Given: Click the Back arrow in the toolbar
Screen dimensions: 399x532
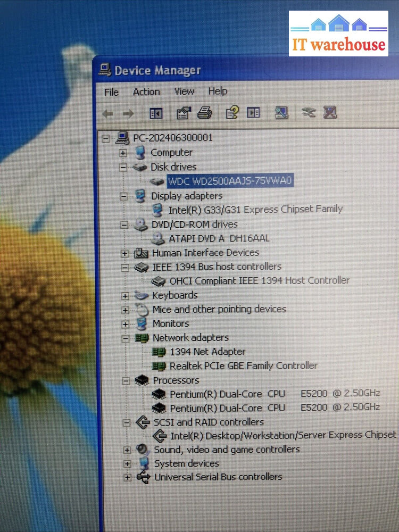Looking at the screenshot, I should coord(108,113).
